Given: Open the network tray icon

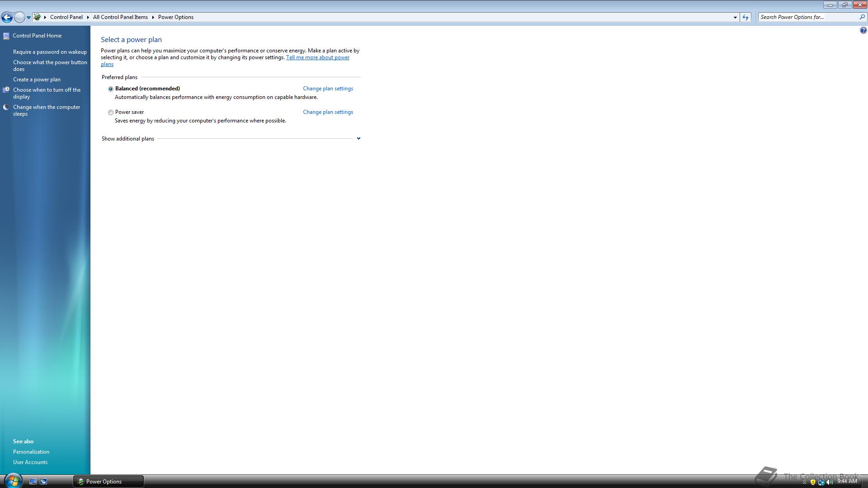Looking at the screenshot, I should pos(821,482).
